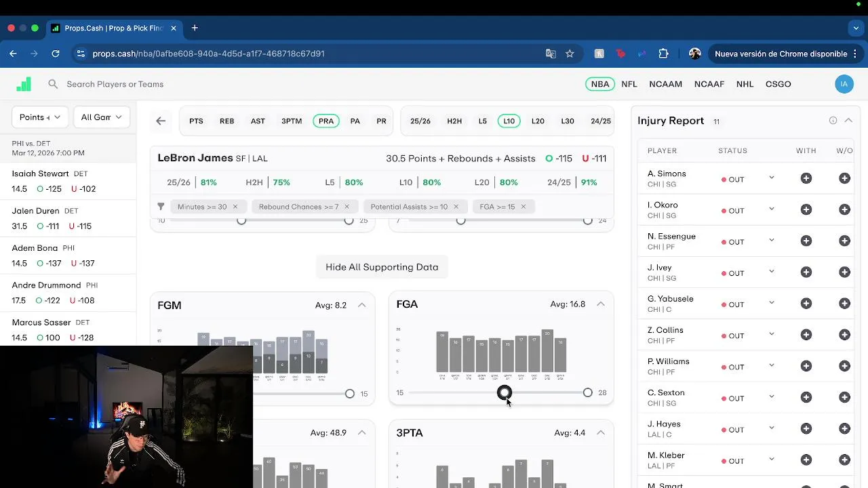This screenshot has width=868, height=488.
Task: Add Z. Collins to W/O filter
Action: tap(844, 335)
